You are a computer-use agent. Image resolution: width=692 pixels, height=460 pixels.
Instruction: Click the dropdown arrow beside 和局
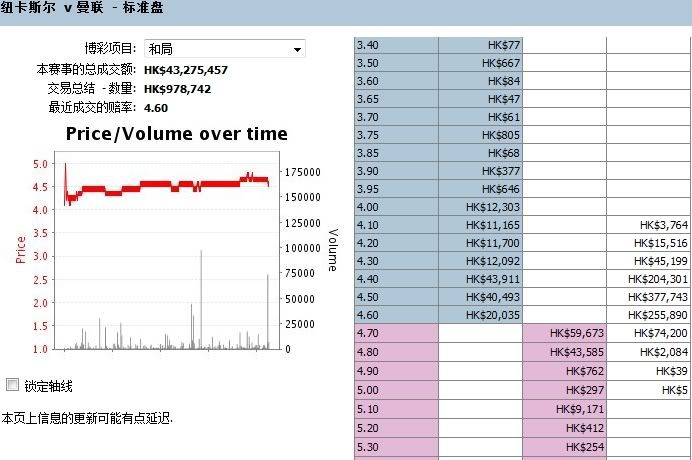[297, 49]
